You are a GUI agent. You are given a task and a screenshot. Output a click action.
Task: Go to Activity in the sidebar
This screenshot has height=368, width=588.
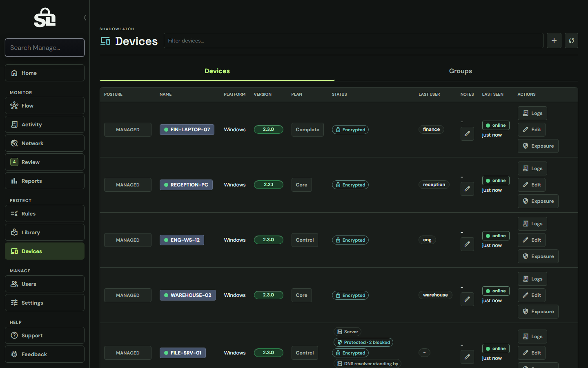coord(45,124)
